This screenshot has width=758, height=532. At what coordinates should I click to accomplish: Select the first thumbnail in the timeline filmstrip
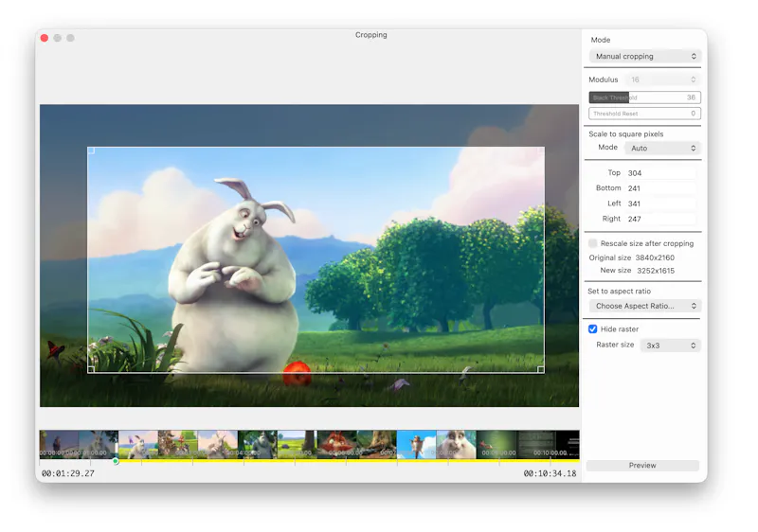59,444
